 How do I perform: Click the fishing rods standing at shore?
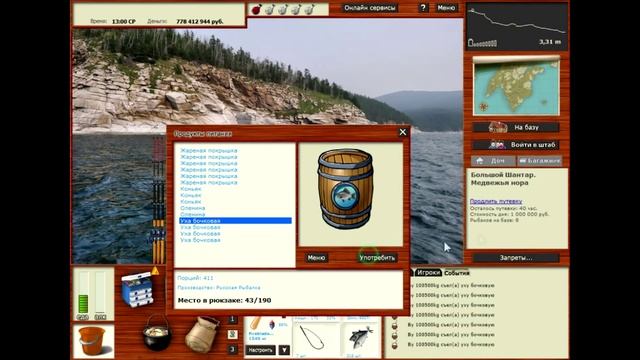point(158,200)
